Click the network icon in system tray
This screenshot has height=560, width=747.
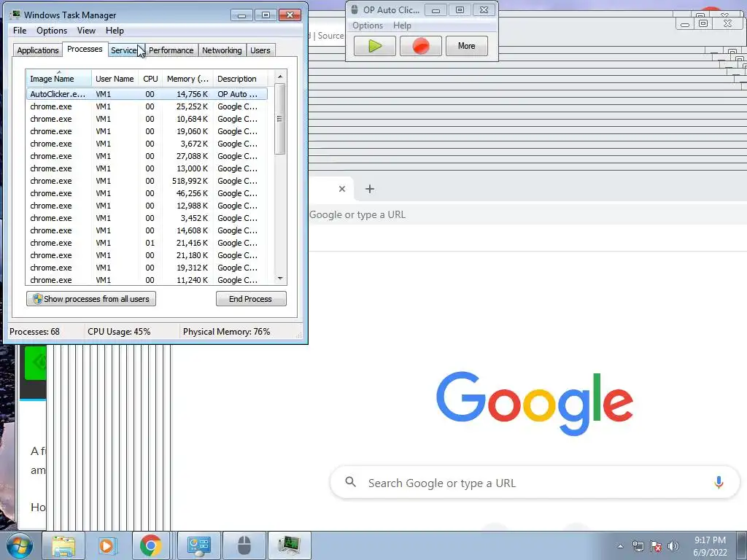click(638, 546)
